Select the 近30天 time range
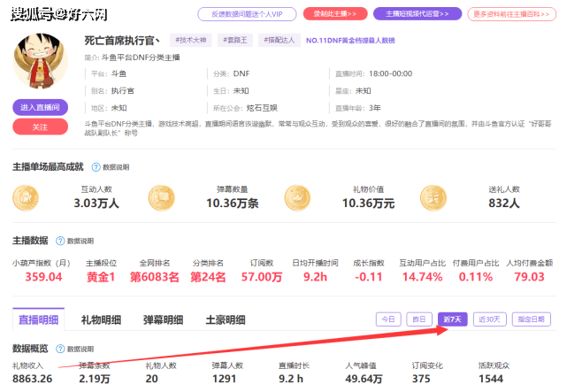The height and width of the screenshot is (392, 567). point(489,319)
